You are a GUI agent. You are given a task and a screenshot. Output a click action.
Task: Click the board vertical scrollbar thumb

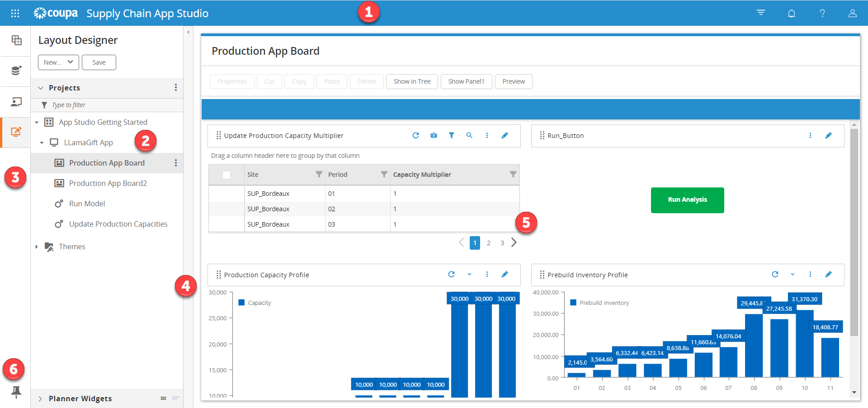pyautogui.click(x=854, y=232)
